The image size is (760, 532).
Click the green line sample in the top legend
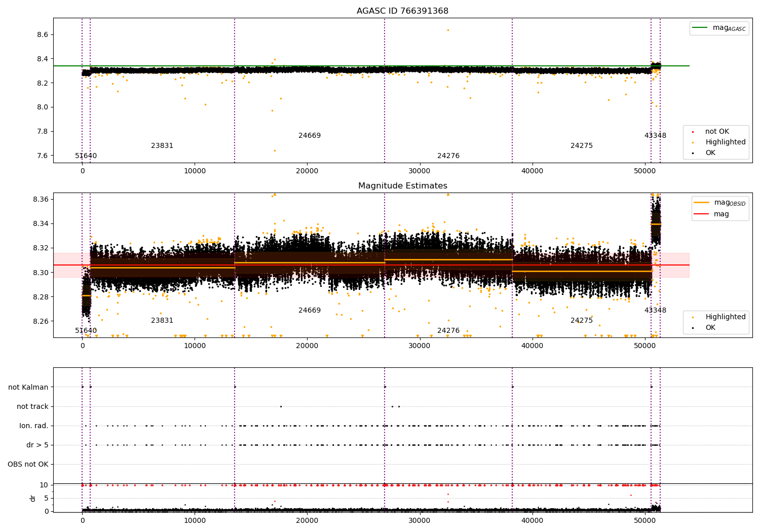click(x=700, y=28)
